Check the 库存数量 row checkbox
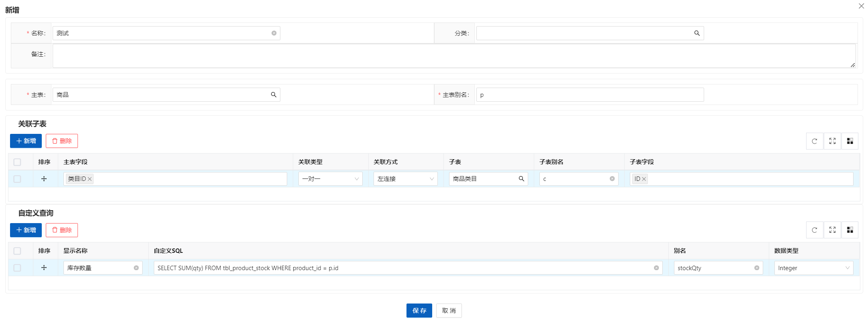 (17, 268)
